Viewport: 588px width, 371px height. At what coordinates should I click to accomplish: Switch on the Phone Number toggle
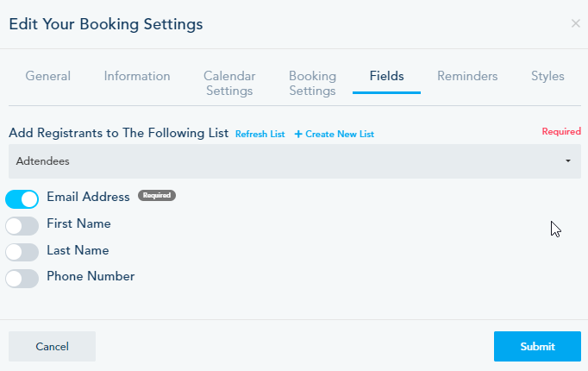coord(22,279)
